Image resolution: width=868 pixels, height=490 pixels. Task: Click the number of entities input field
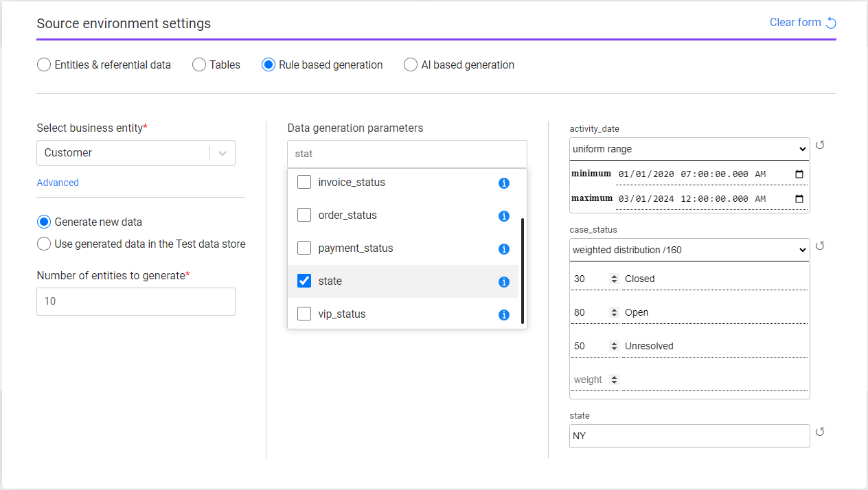click(x=135, y=301)
